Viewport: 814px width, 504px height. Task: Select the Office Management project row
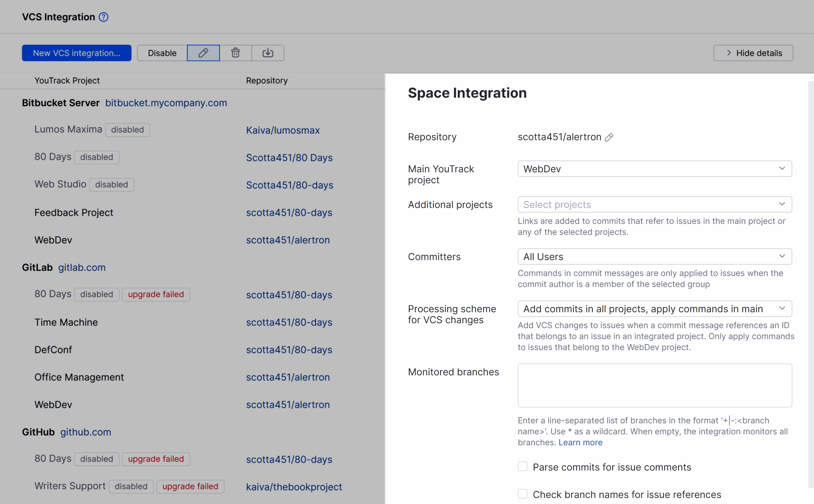click(x=79, y=377)
